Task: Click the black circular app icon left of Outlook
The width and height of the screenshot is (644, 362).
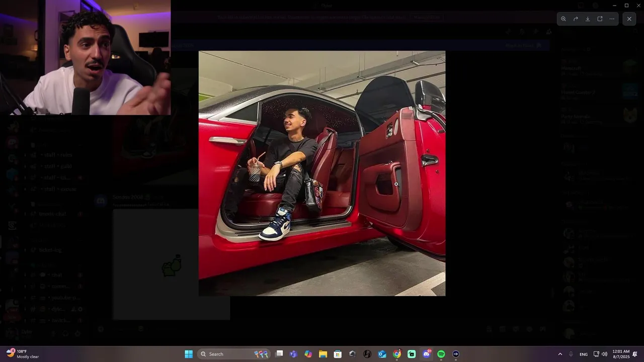Action: [x=367, y=354]
